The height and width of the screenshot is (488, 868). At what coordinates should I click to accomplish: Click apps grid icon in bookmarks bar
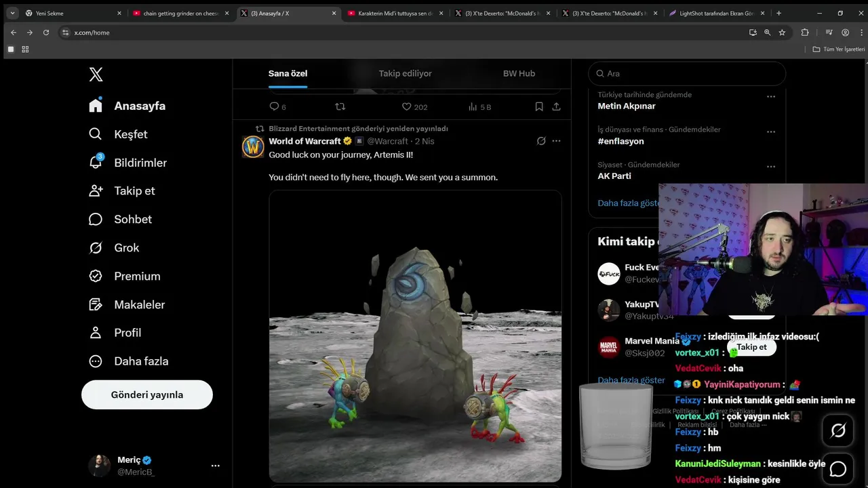(x=25, y=49)
